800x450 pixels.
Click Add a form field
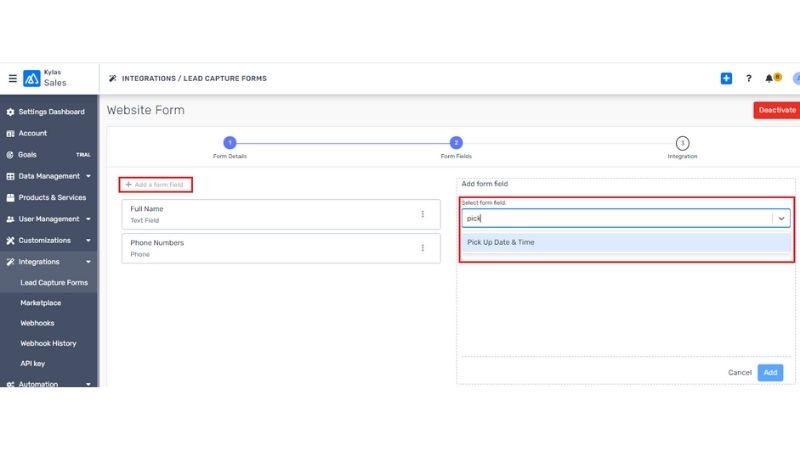[x=156, y=185]
